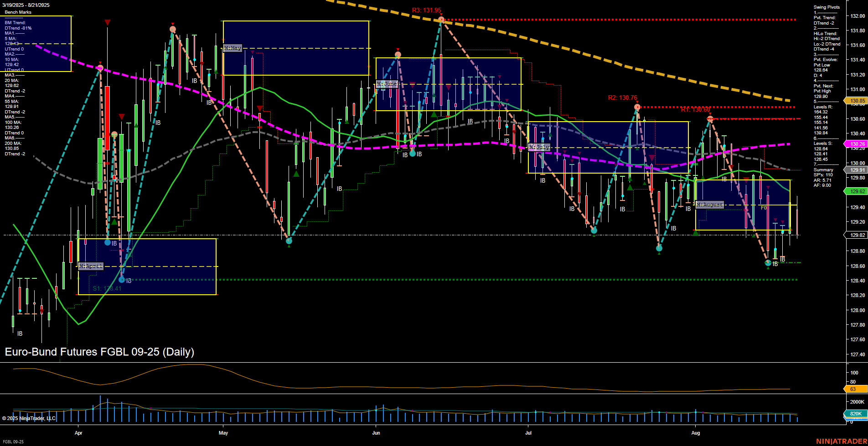868x446 pixels.
Task: Click the M-April label inside the April box
Action: click(x=91, y=266)
